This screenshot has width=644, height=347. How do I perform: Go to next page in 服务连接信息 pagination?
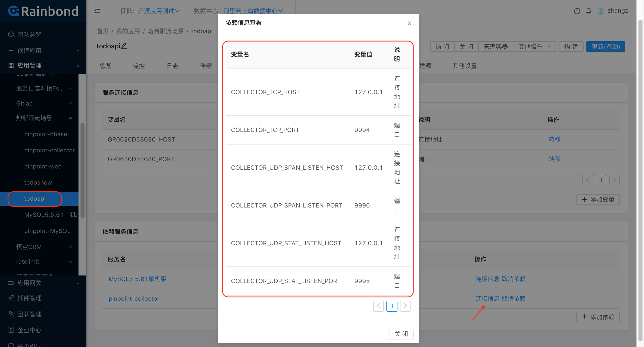[615, 180]
